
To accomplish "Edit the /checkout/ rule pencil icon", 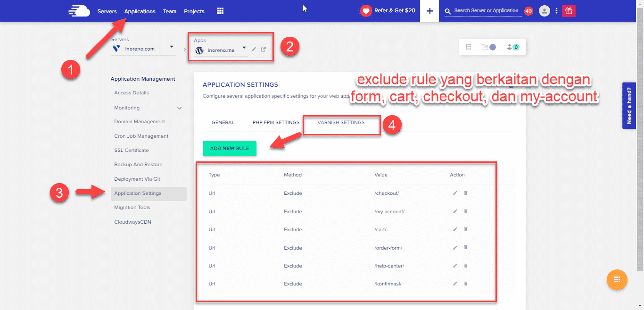I will click(455, 193).
